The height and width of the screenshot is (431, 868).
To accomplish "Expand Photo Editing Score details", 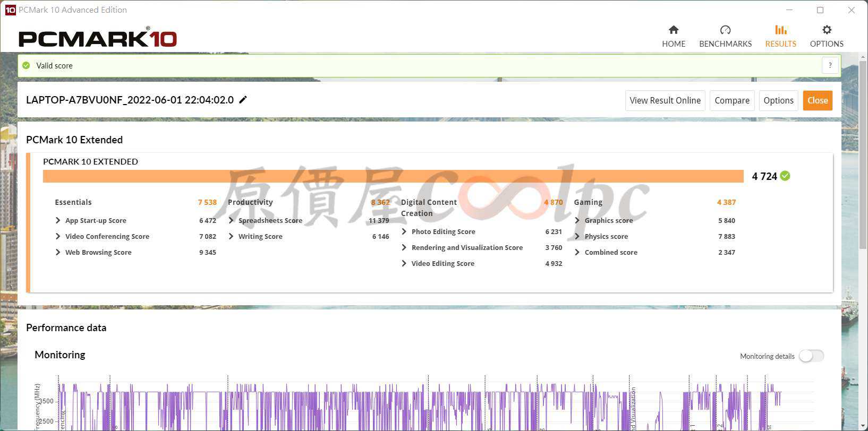I will pos(404,231).
